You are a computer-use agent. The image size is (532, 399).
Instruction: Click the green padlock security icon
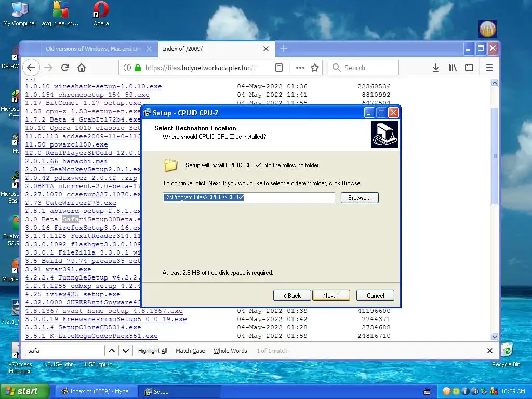pyautogui.click(x=137, y=68)
